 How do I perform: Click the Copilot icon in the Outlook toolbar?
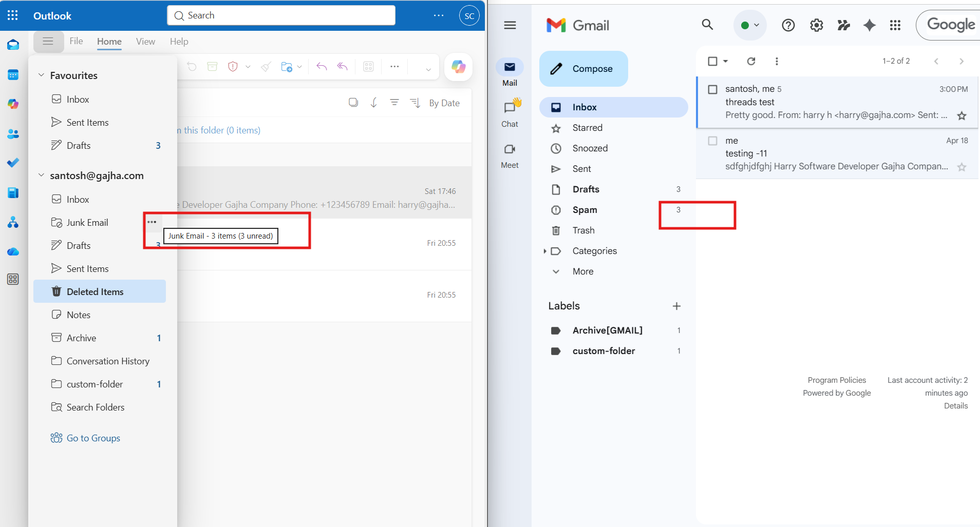point(458,67)
